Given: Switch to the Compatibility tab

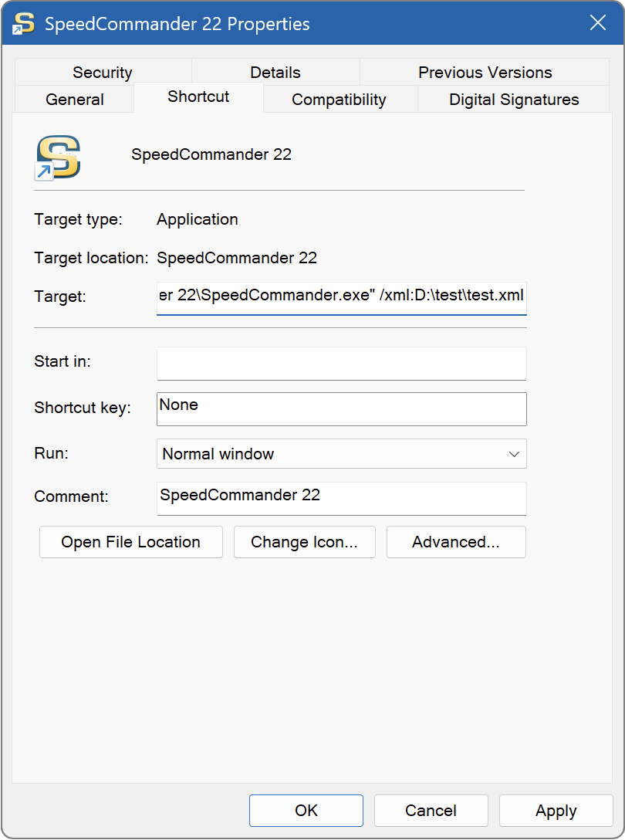Looking at the screenshot, I should tap(339, 100).
